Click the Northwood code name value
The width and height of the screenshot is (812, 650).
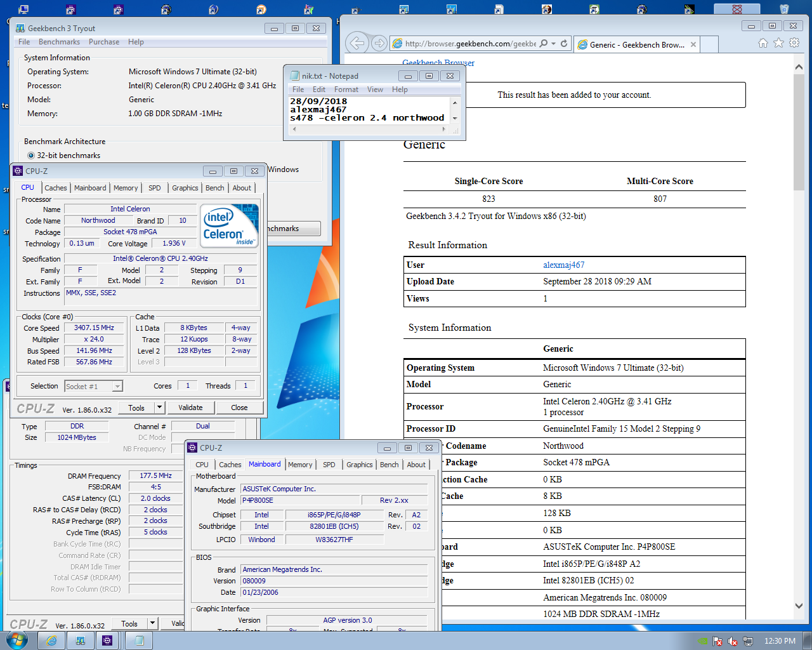98,220
